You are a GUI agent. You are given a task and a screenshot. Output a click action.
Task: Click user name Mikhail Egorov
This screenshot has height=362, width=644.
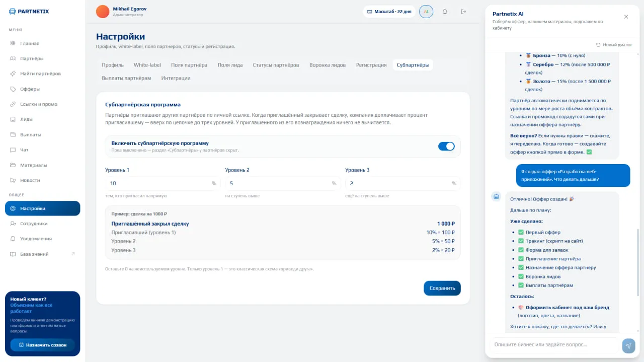130,9
